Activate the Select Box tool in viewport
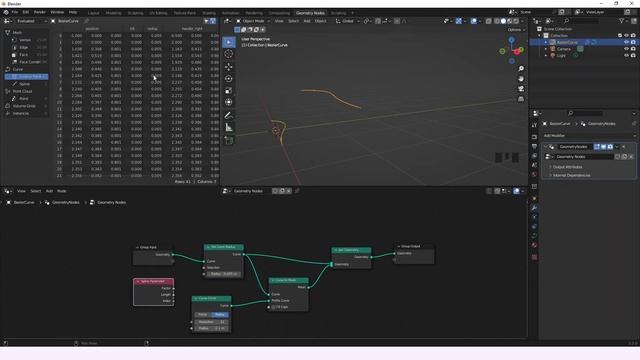 click(x=229, y=42)
